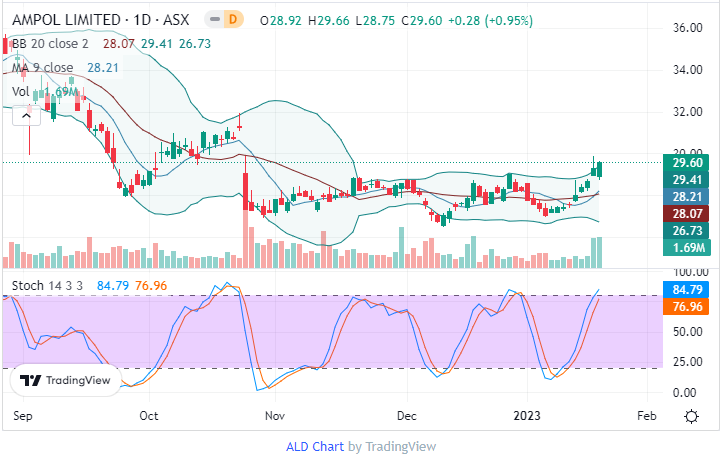This screenshot has width=724, height=454.
Task: Click the Nov date on time axis
Action: coord(275,414)
